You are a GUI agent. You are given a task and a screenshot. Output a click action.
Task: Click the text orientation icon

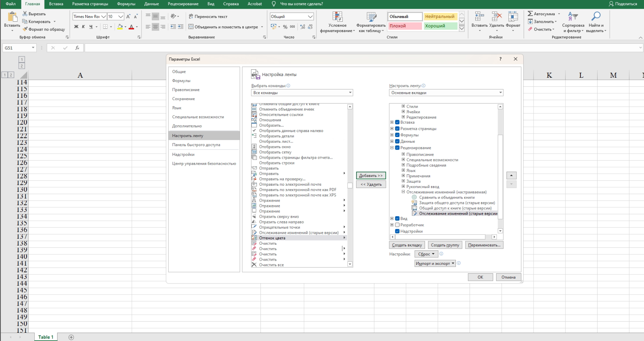173,16
